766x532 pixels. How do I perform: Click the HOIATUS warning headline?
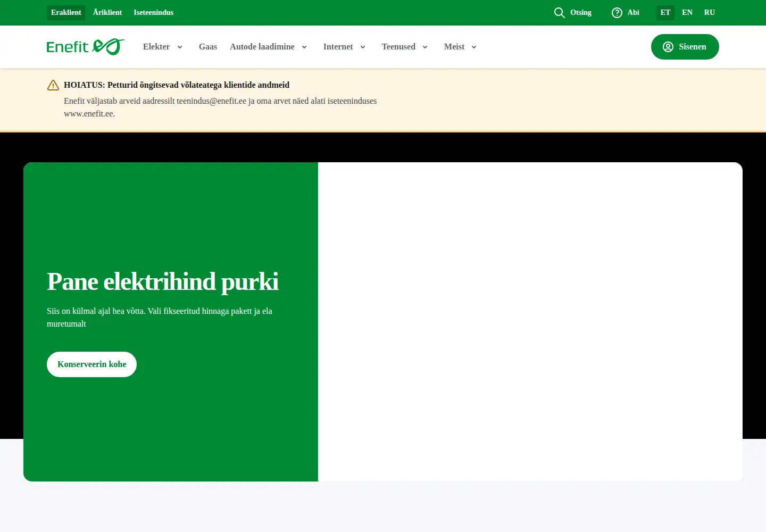coord(177,85)
